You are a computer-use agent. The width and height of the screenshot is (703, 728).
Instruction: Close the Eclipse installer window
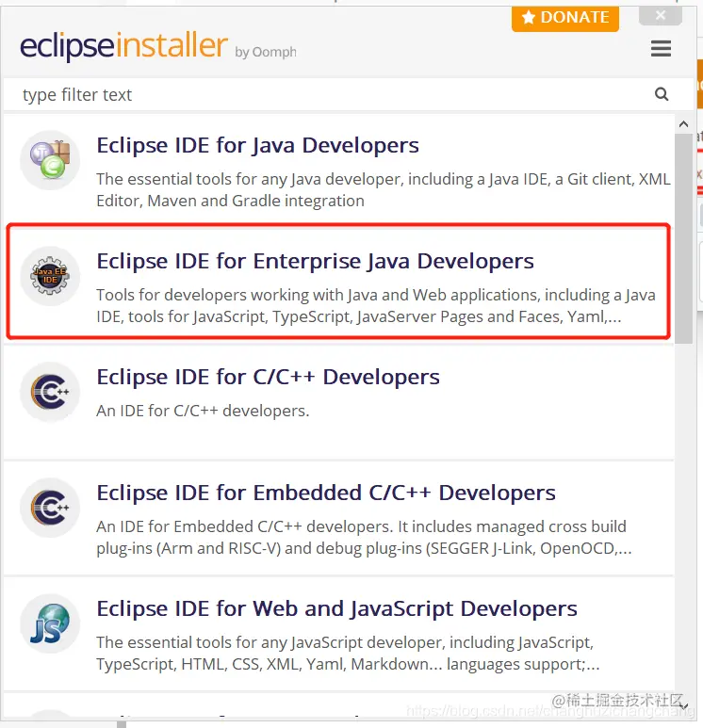tap(661, 15)
